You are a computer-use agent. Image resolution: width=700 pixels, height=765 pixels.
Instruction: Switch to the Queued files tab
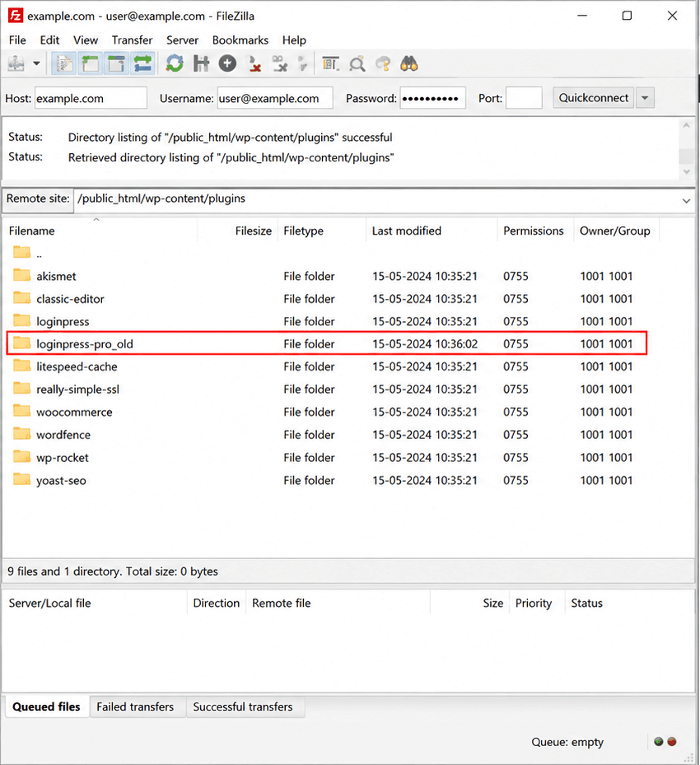click(46, 707)
